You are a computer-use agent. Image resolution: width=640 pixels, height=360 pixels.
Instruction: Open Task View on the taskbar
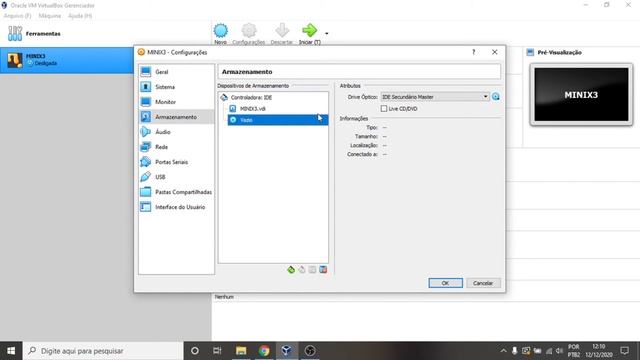217,351
